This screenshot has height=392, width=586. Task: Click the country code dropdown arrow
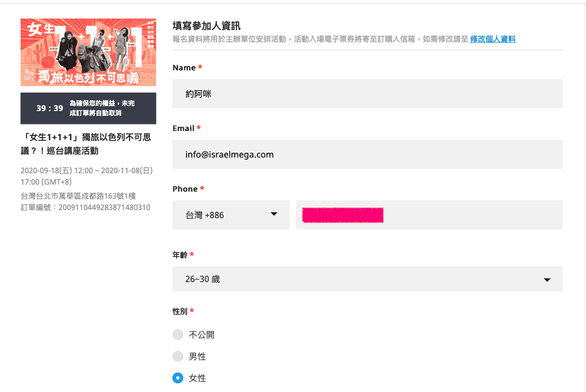coord(274,214)
